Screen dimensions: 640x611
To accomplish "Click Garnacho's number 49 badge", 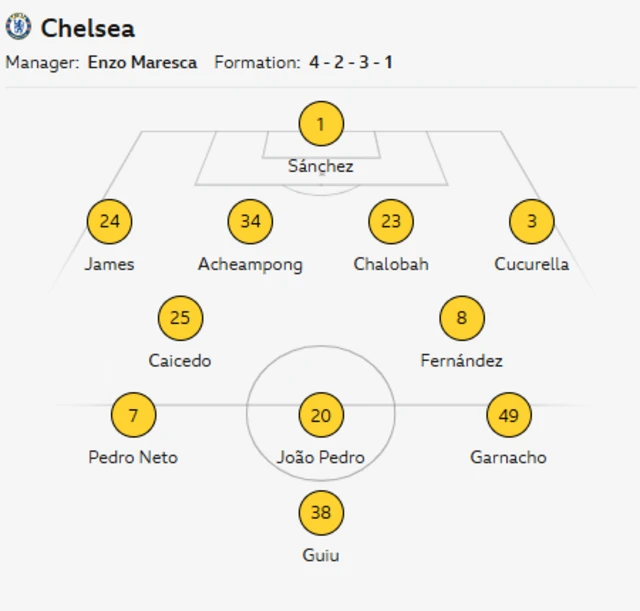I will point(509,415).
